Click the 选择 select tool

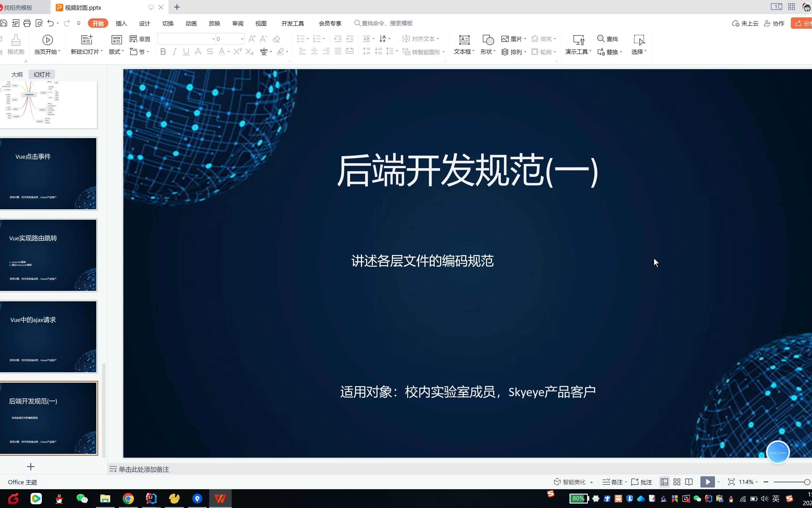pyautogui.click(x=639, y=44)
